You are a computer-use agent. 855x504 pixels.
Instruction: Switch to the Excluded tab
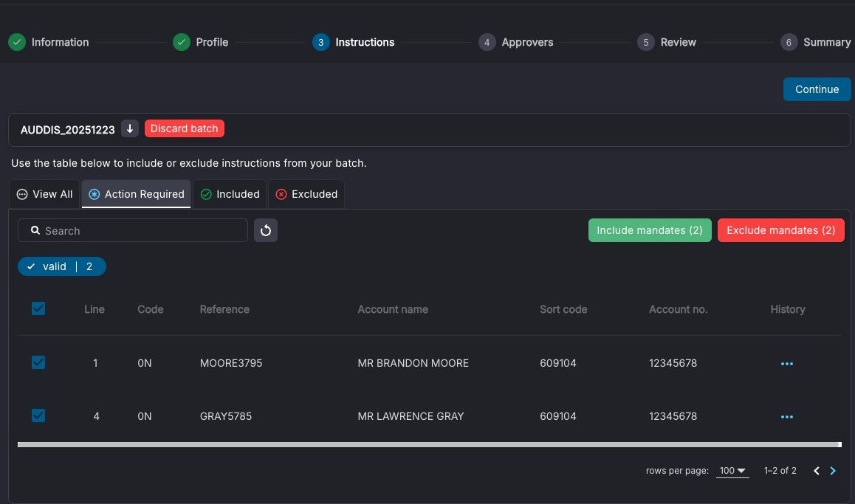(306, 194)
